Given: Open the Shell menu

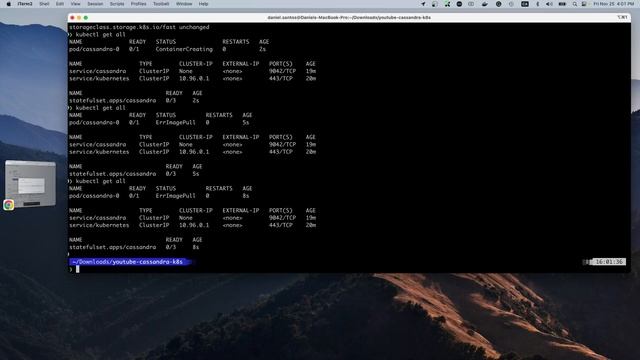Looking at the screenshot, I should point(44,4).
